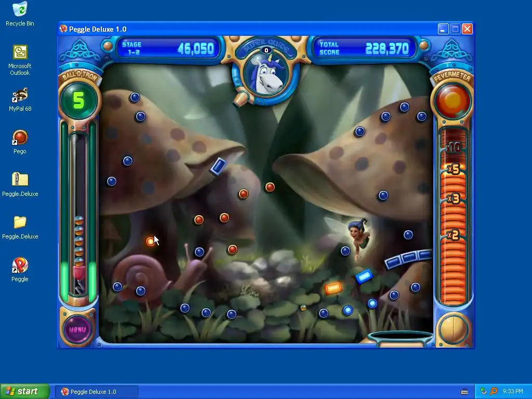
Task: Click the glowing orange peg near cursor
Action: pyautogui.click(x=150, y=241)
